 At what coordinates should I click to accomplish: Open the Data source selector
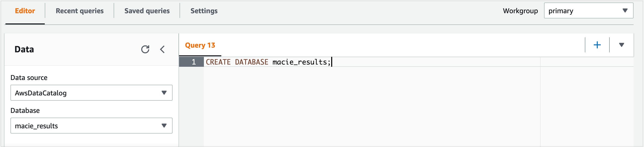(91, 93)
